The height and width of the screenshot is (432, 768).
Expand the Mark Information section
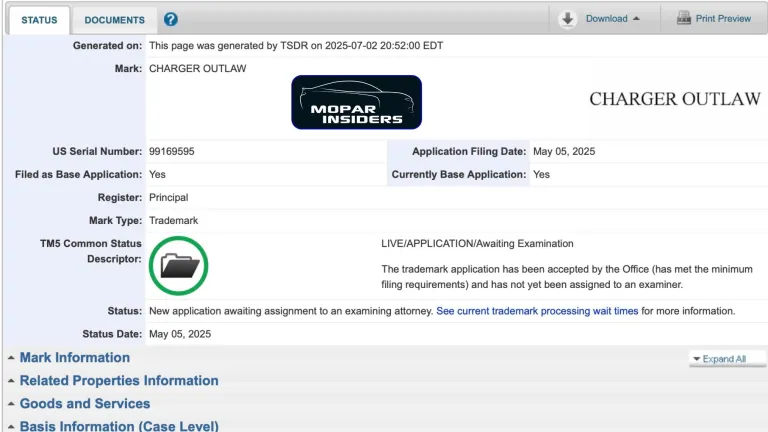(74, 358)
